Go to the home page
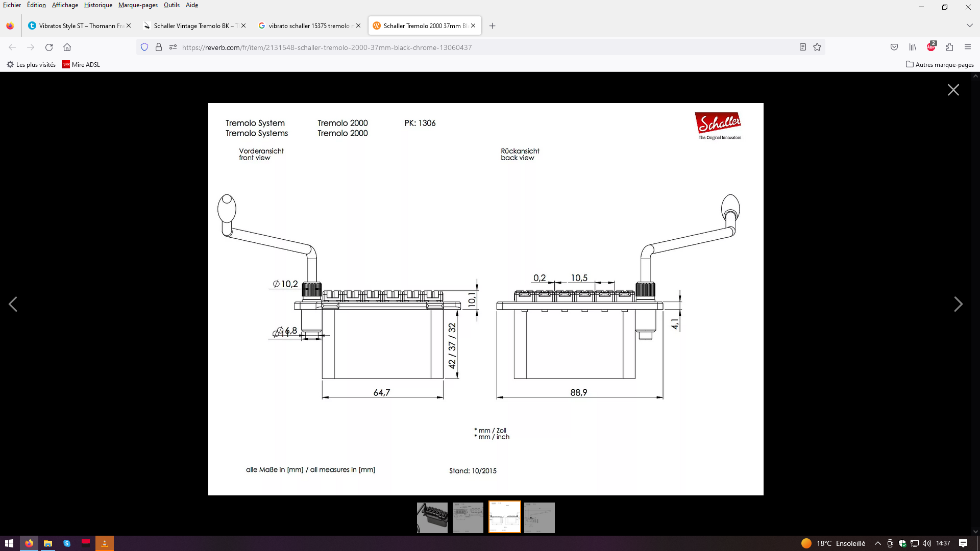This screenshot has height=551, width=980. [x=67, y=47]
